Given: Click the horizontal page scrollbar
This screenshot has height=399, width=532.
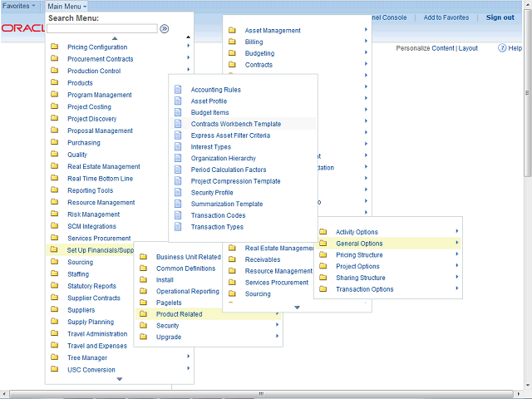Looking at the screenshot, I should (x=260, y=393).
